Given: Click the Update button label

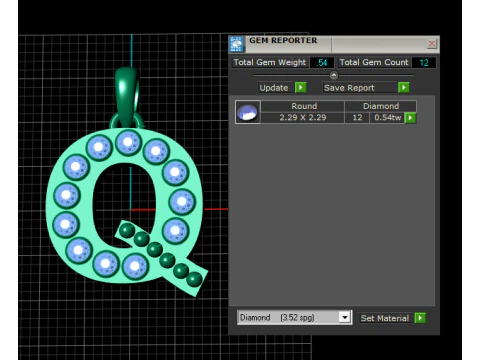Looking at the screenshot, I should pos(275,88).
